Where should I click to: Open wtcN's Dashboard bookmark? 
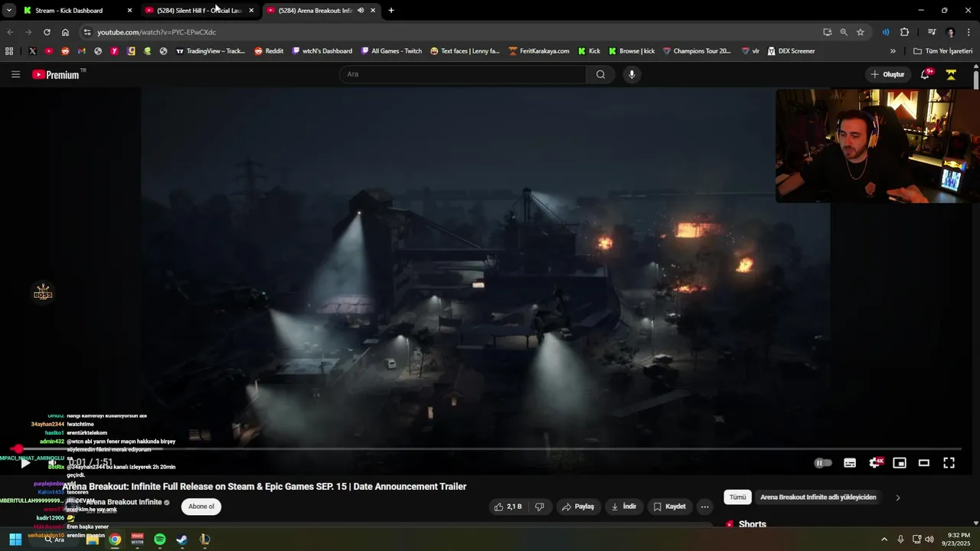(322, 51)
